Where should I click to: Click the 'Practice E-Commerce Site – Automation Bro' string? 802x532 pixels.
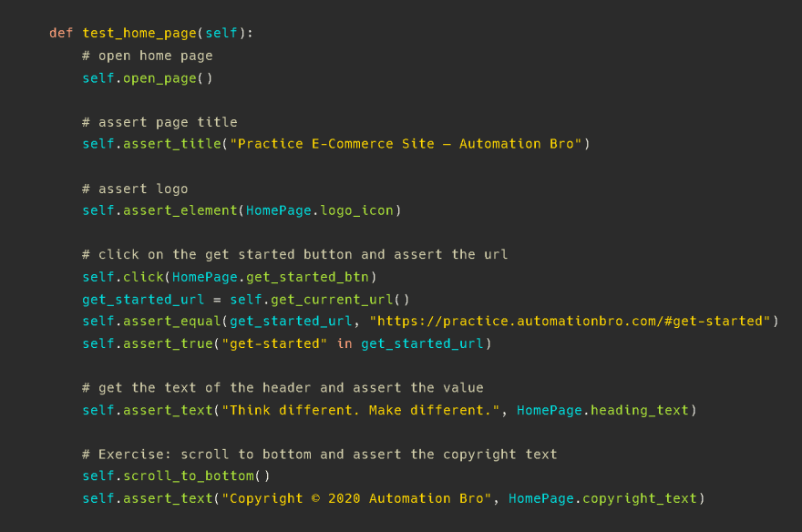pos(406,144)
